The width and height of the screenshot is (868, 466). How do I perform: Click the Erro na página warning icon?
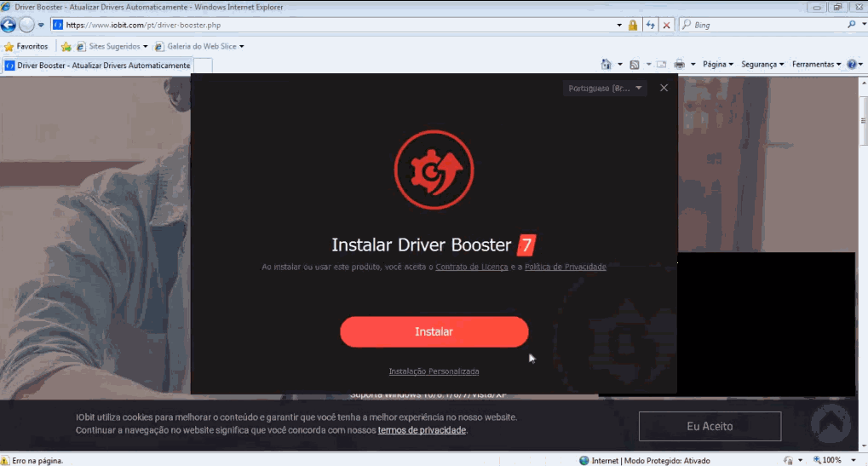(5, 461)
